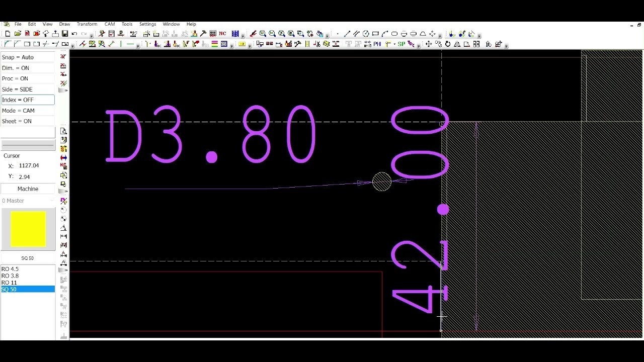Select RO 3.8 in tool list
The image size is (644, 362).
28,276
